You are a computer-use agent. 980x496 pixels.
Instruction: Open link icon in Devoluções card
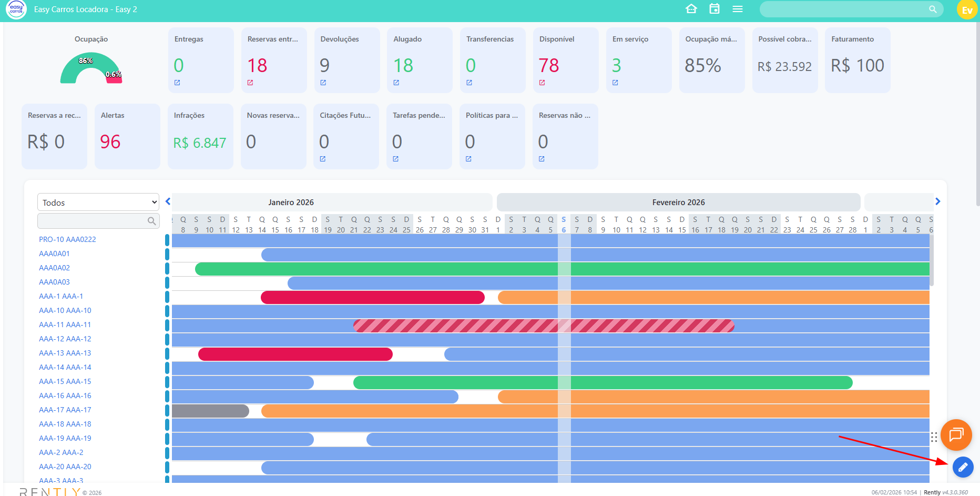point(323,83)
